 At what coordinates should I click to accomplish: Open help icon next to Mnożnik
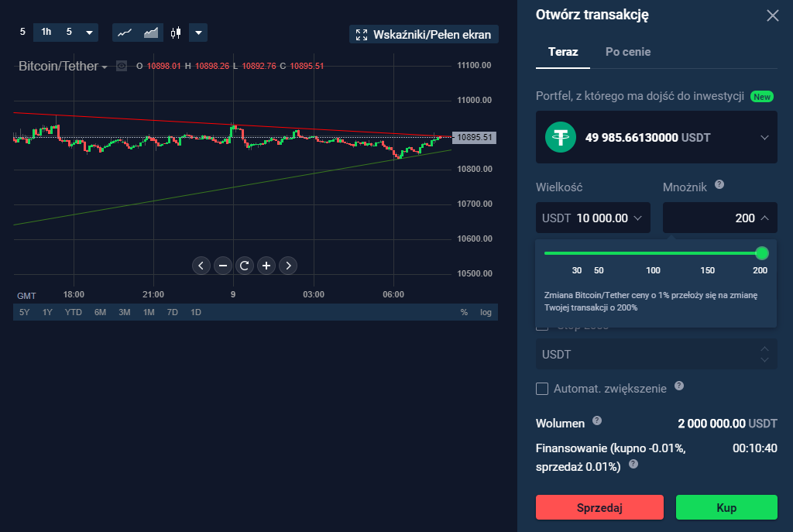point(719,185)
